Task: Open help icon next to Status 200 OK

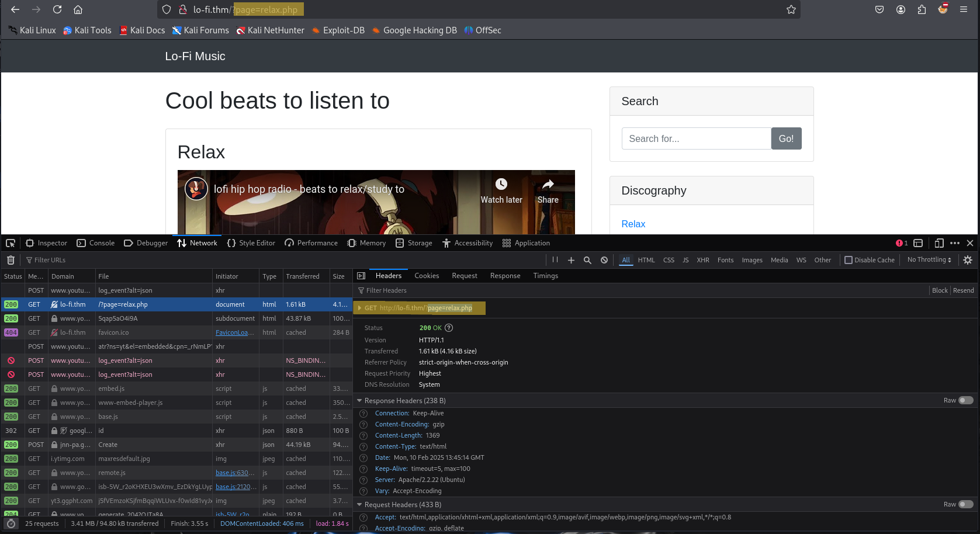Action: point(449,328)
